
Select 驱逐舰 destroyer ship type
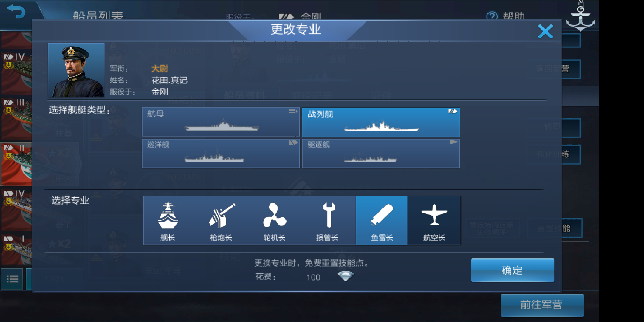(381, 154)
